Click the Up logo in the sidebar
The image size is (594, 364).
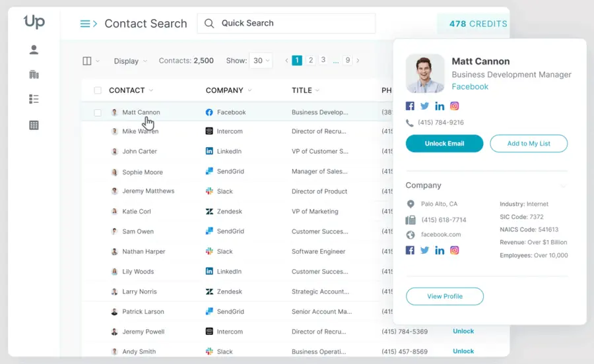pyautogui.click(x=34, y=22)
